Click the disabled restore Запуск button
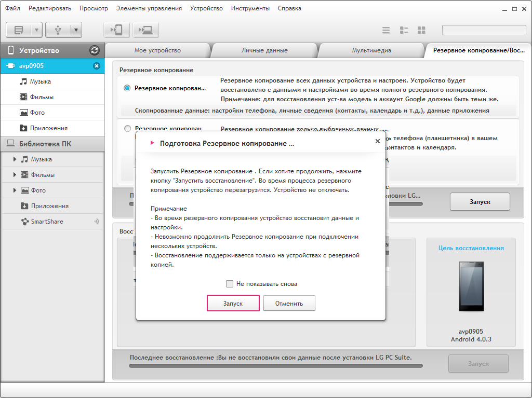Screen dimensions: 532x398 [478, 363]
